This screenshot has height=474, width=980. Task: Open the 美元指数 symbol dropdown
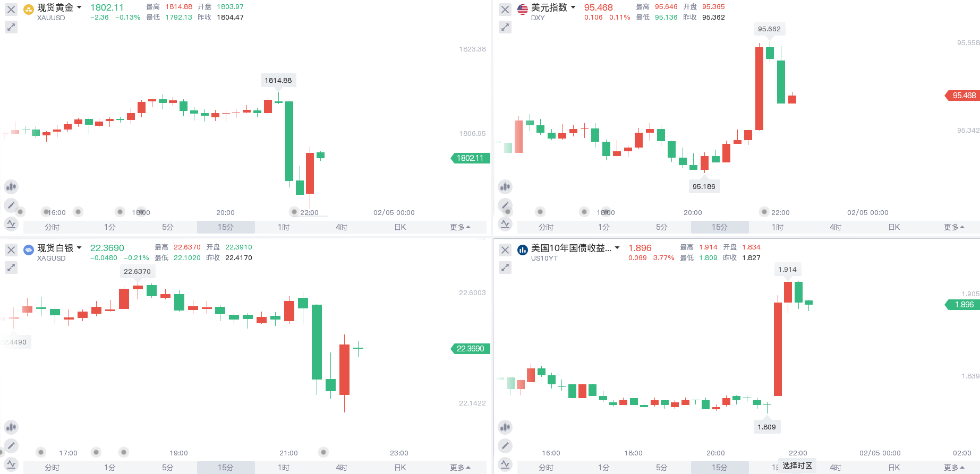coord(573,7)
